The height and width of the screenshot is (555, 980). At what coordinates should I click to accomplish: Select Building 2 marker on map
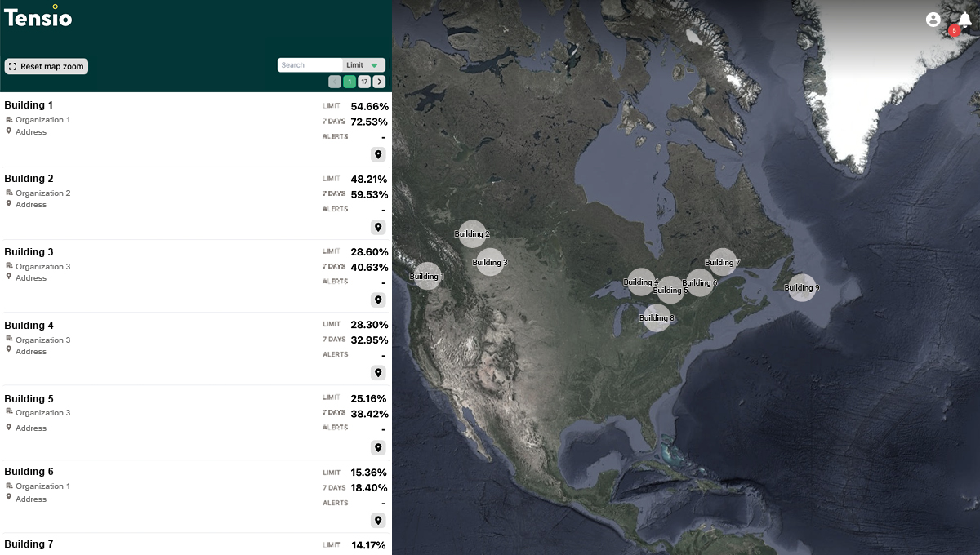click(472, 233)
